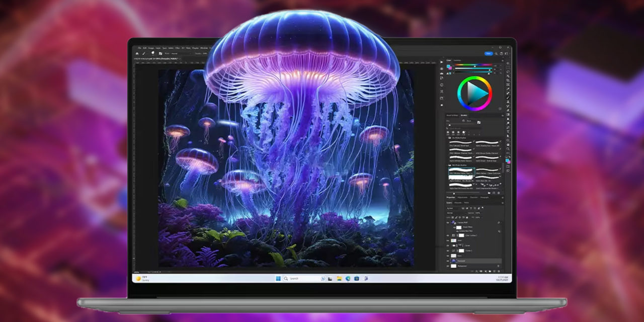Switch to the Swatches tab
The width and height of the screenshot is (644, 322).
click(457, 60)
